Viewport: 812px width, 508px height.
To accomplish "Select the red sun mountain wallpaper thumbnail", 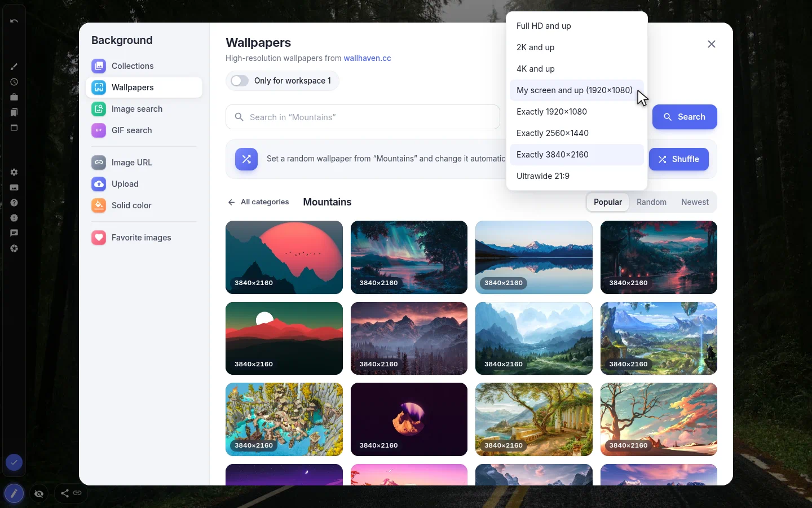I will tap(284, 257).
